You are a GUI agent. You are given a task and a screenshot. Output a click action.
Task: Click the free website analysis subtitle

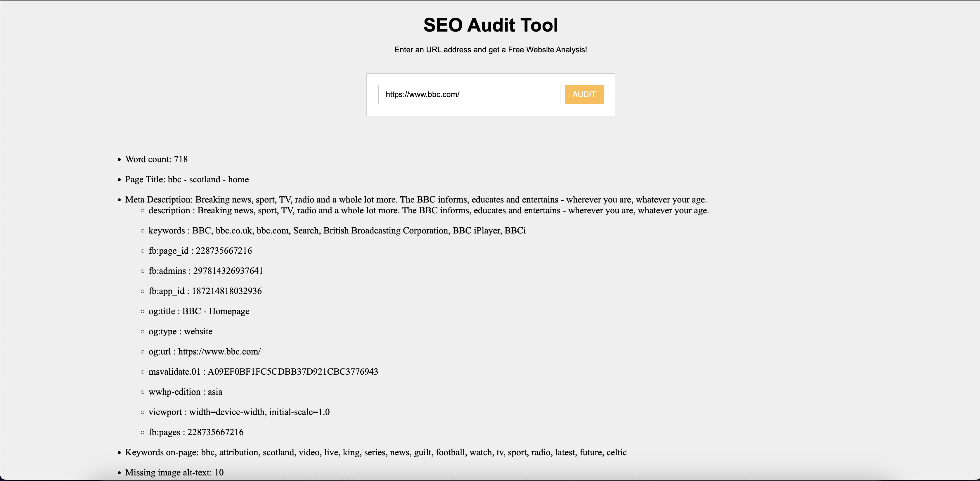tap(490, 50)
